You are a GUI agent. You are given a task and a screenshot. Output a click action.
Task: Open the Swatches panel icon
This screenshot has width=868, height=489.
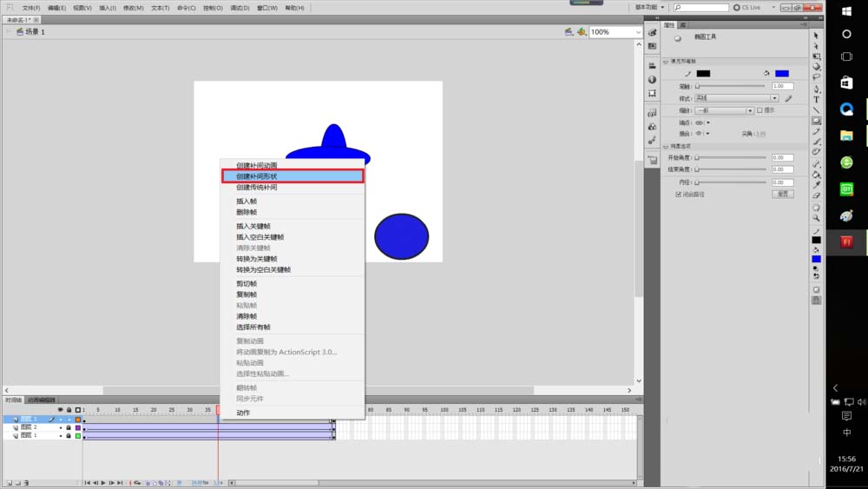click(652, 46)
